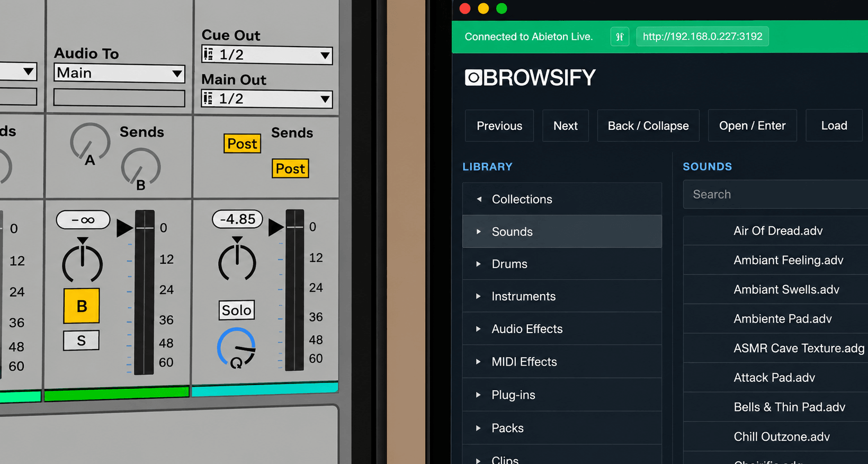Open the Cue Out 1/2 dropdown
Screen dimensions: 868x464
267,55
